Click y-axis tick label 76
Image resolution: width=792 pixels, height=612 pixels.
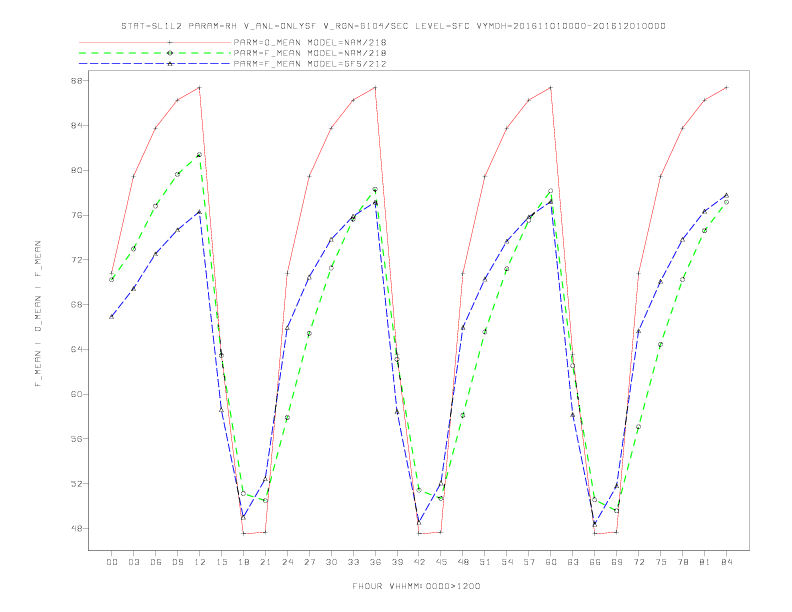coord(78,215)
